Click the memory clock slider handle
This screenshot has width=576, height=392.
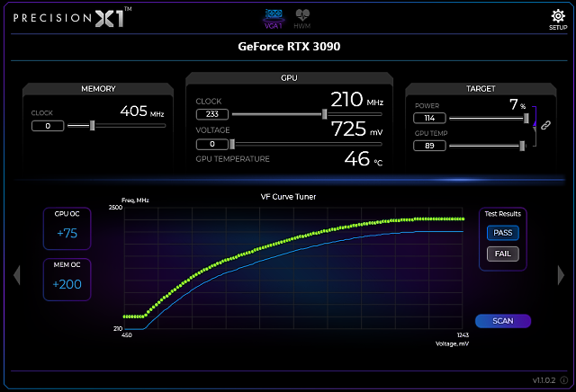92,126
